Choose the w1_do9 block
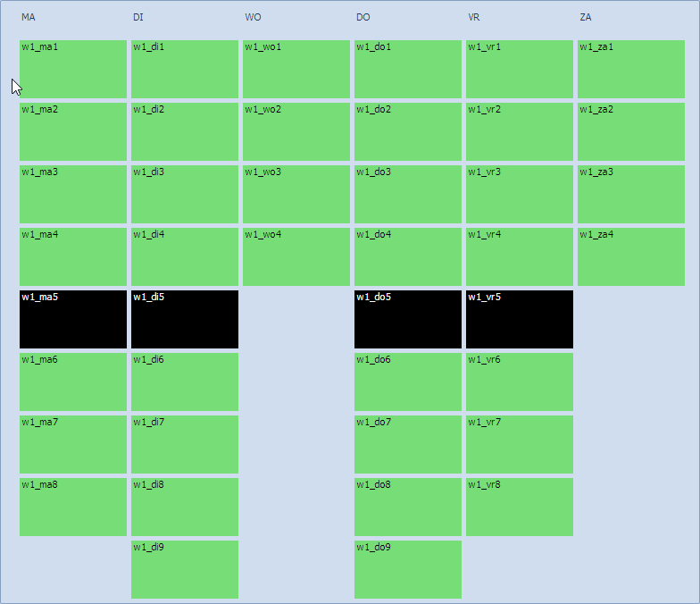The image size is (700, 604). (x=408, y=570)
